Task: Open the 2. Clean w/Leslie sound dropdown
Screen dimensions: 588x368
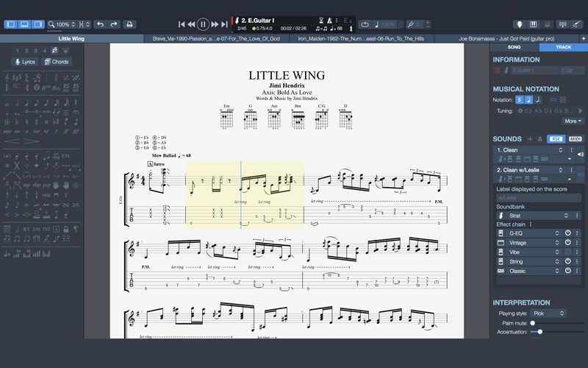Action: click(529, 170)
